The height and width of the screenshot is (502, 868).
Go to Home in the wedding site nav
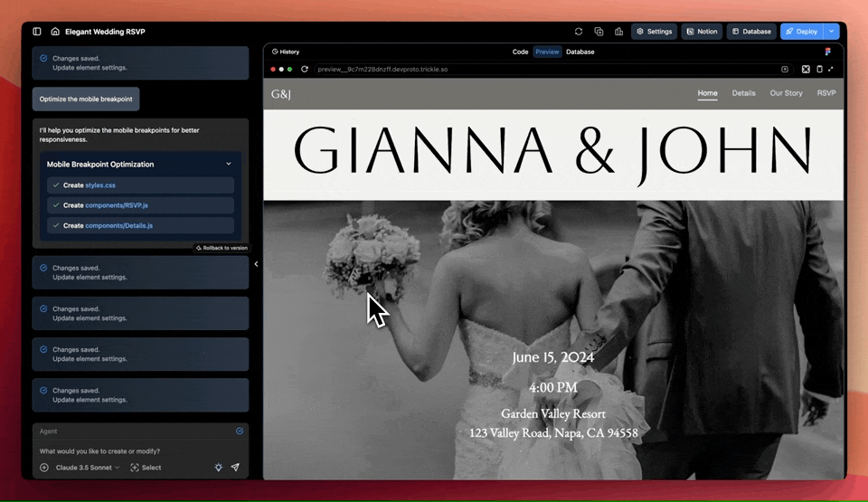pyautogui.click(x=707, y=93)
